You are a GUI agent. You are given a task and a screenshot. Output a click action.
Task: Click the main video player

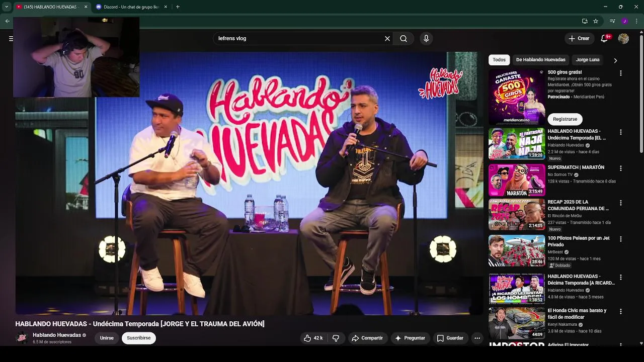tap(249, 184)
